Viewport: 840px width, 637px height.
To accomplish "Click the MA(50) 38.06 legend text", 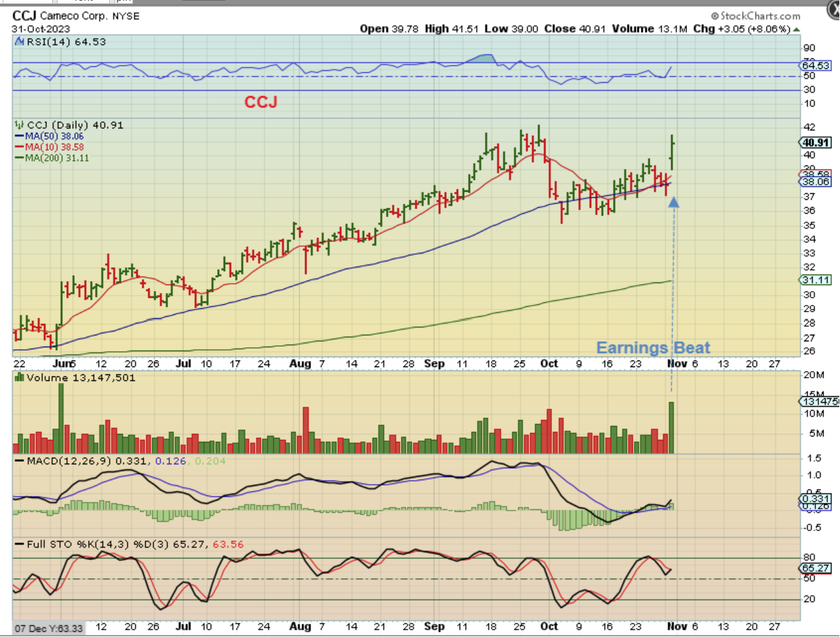I will (54, 136).
